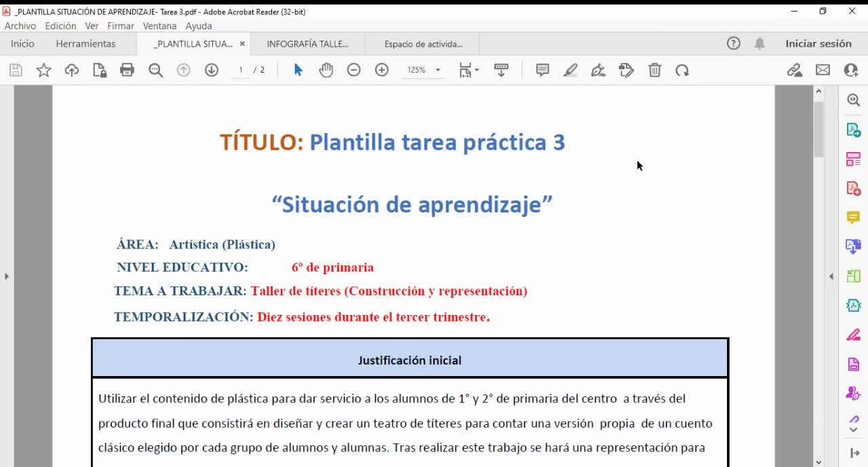Switch to the INFOGRAFÍA TALLE... tab
This screenshot has width=868, height=467.
[307, 43]
